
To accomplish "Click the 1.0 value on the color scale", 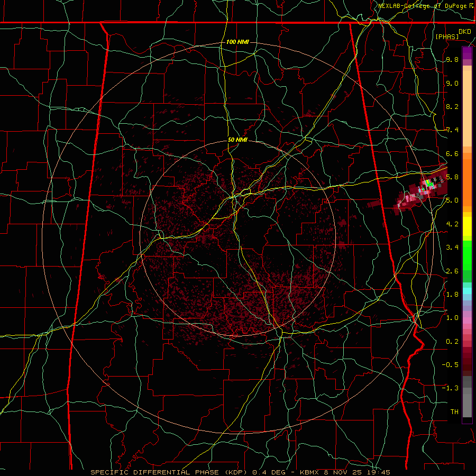I will click(452, 318).
